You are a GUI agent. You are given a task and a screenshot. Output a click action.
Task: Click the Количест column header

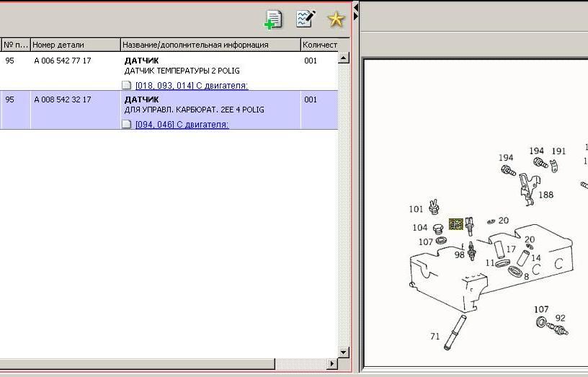coord(320,45)
